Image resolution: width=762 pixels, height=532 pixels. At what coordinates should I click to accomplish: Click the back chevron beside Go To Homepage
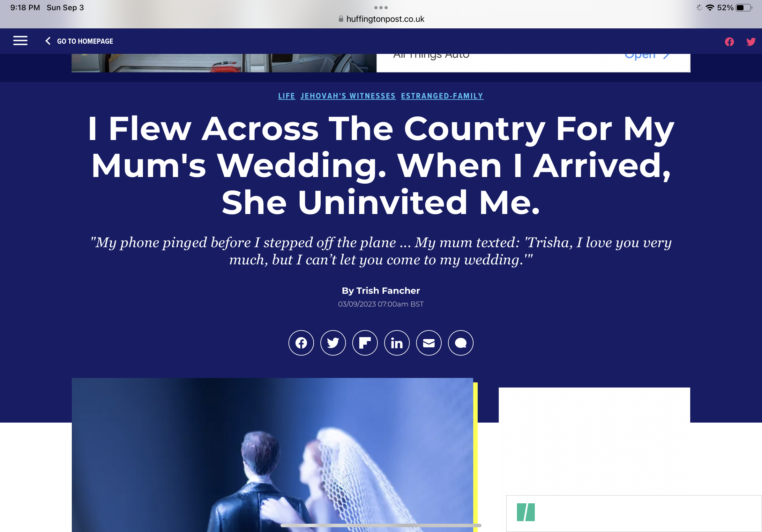(x=48, y=41)
